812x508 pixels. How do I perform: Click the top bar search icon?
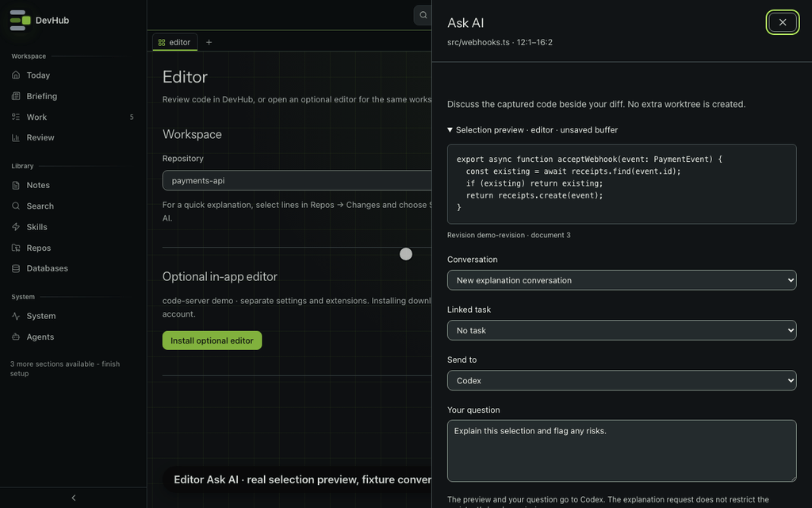(423, 15)
